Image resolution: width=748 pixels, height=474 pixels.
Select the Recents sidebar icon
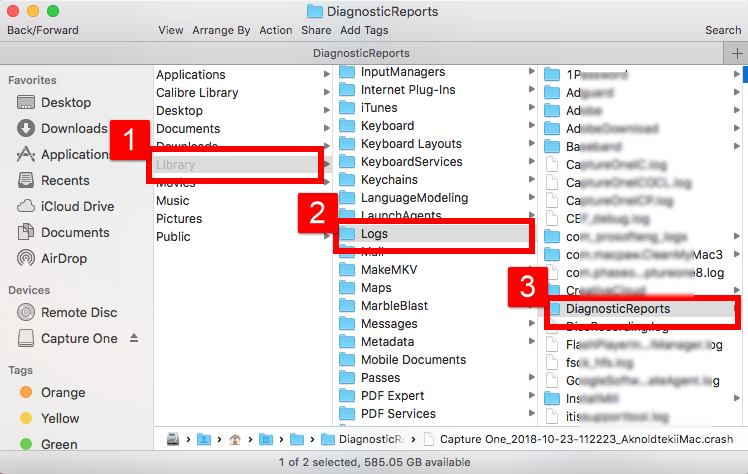[26, 181]
